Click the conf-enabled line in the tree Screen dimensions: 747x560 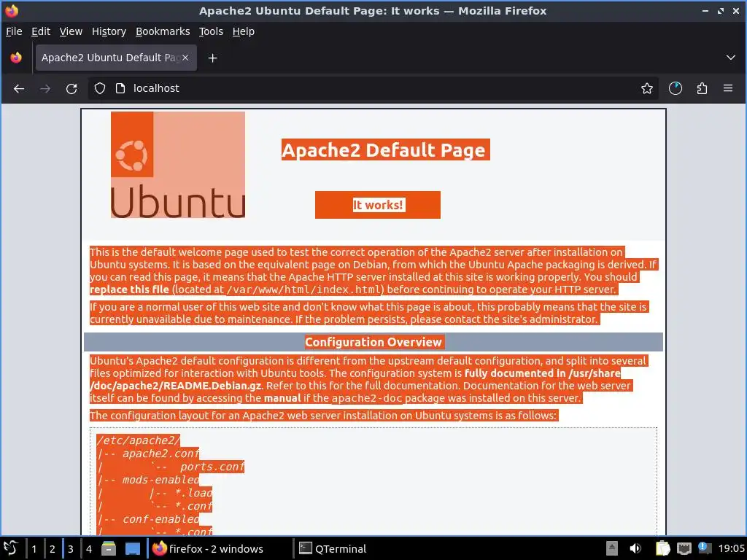coord(160,519)
